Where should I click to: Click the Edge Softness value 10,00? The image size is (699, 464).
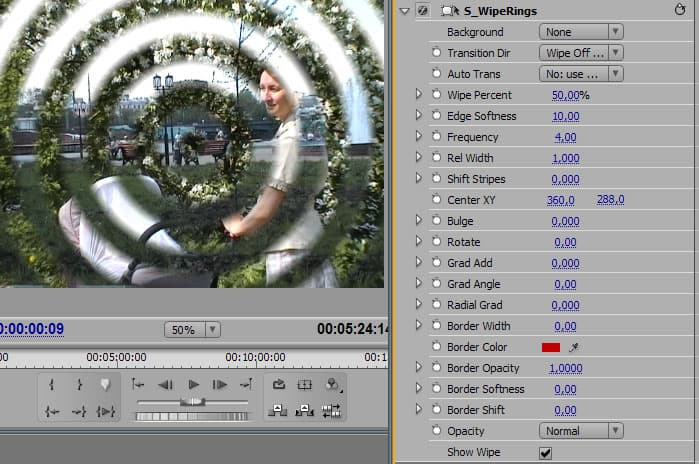pyautogui.click(x=566, y=116)
